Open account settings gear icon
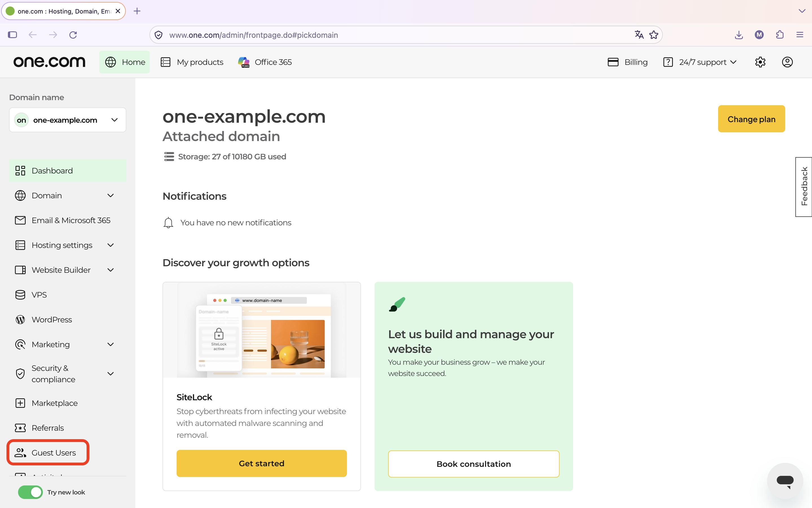This screenshot has height=508, width=812. [x=760, y=62]
